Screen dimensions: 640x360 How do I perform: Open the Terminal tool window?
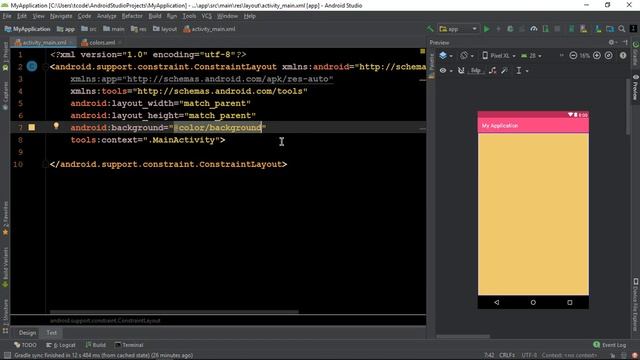(x=129, y=345)
